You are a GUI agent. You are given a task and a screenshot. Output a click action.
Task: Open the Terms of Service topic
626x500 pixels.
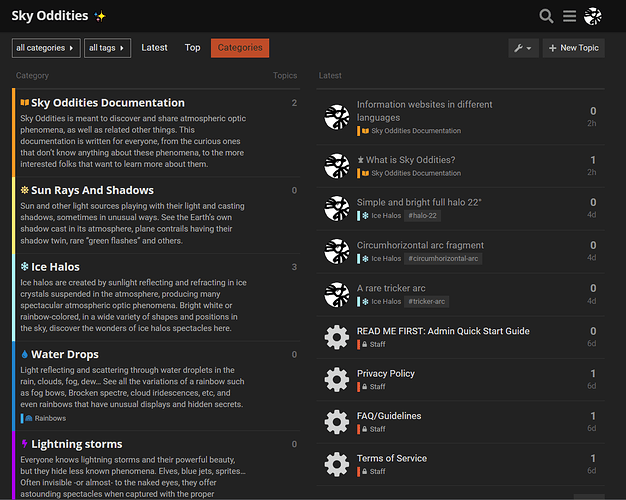[392, 458]
